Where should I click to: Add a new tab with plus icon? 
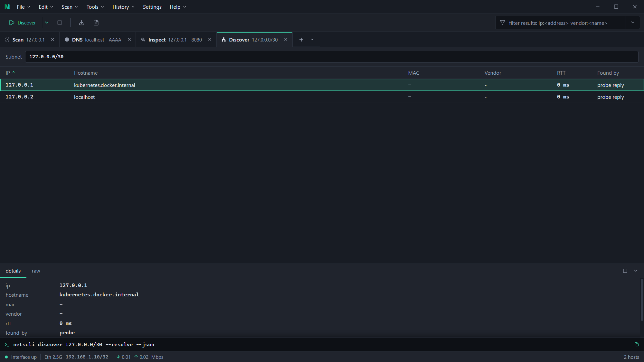pyautogui.click(x=301, y=40)
